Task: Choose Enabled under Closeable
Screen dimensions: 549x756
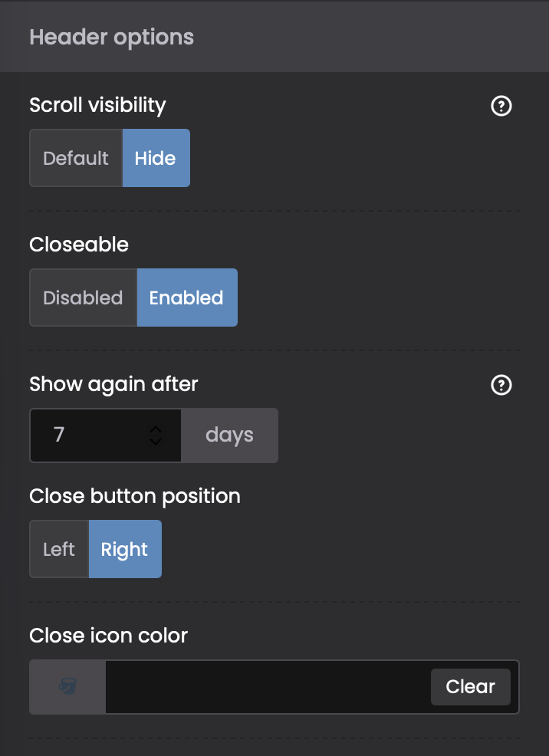Action: tap(186, 298)
